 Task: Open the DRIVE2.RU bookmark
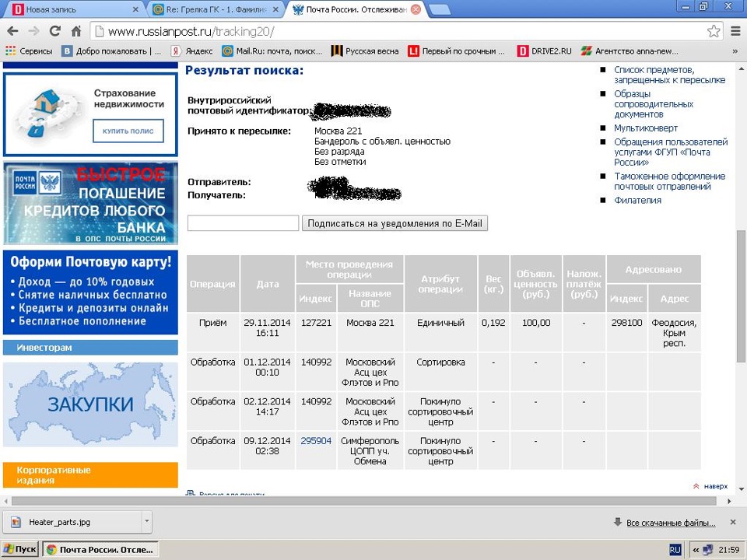[x=545, y=51]
